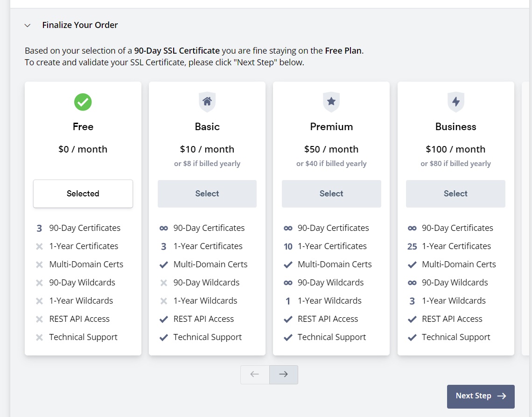532x417 pixels.
Task: Click the checkmark beside Premium Technical Support
Action: click(x=288, y=337)
